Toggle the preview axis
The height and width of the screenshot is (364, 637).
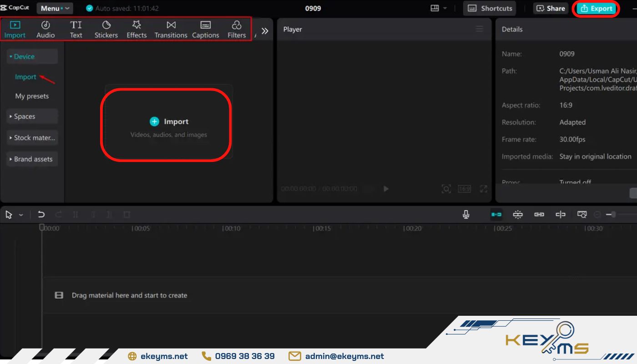coord(561,214)
